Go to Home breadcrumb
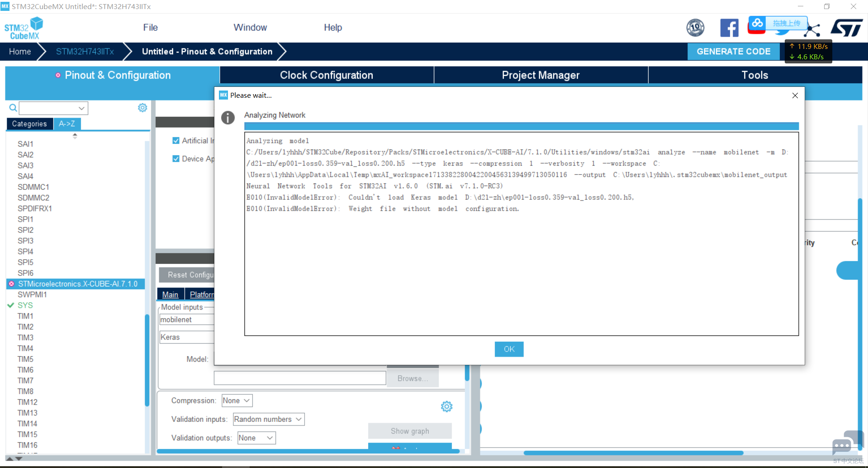Viewport: 868px width, 468px height. click(x=20, y=52)
